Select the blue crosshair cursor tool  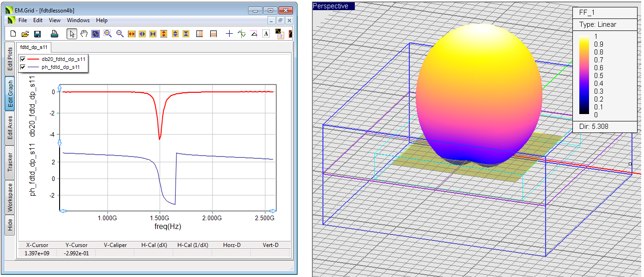(229, 34)
